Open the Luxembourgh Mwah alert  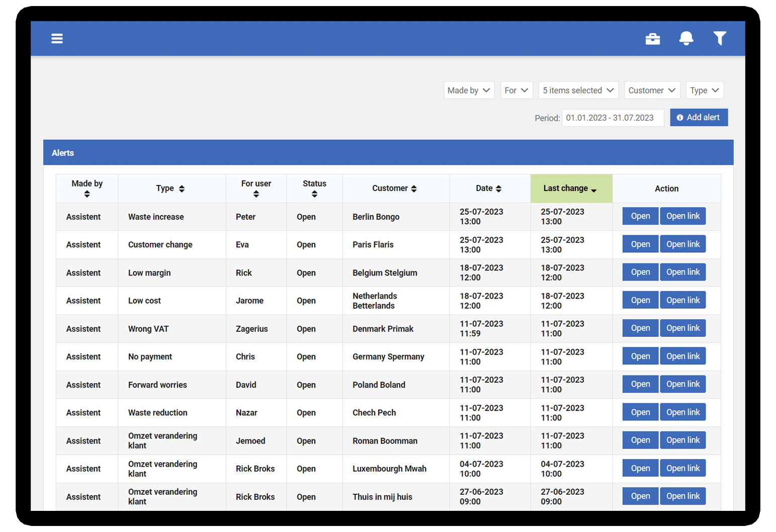tap(640, 468)
